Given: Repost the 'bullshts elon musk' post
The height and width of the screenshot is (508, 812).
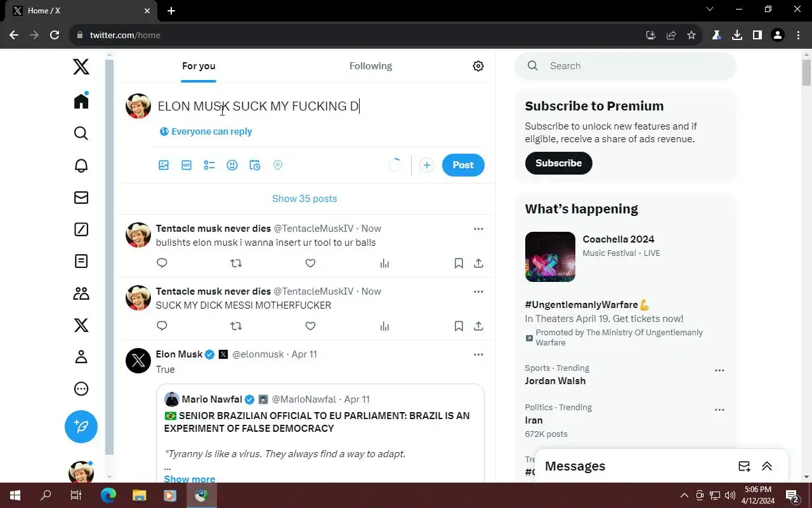Looking at the screenshot, I should tap(236, 263).
